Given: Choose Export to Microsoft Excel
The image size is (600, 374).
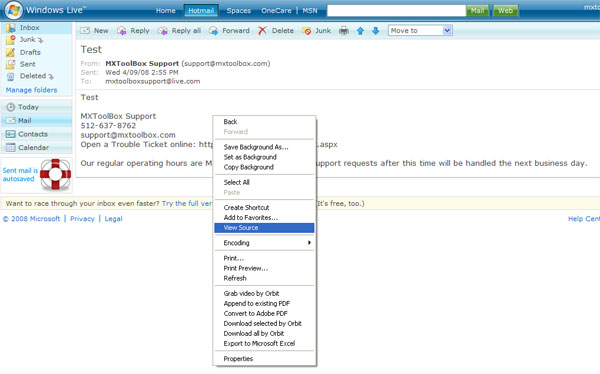Looking at the screenshot, I should 259,344.
